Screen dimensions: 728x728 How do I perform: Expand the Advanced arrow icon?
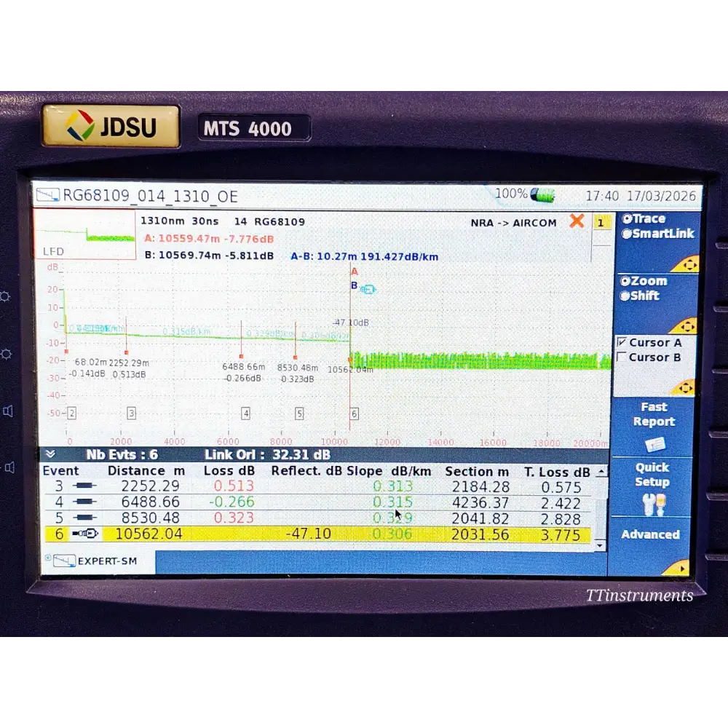click(x=680, y=569)
